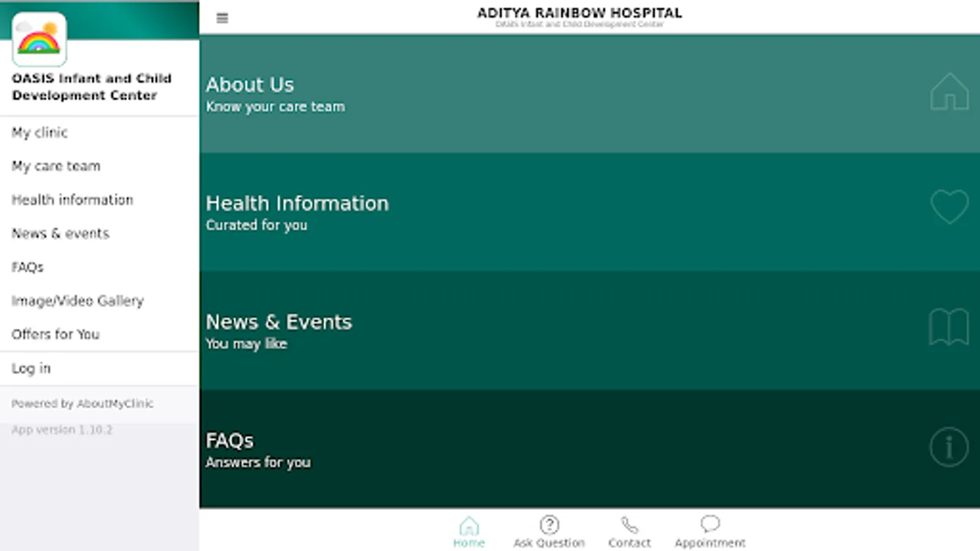Tap the Appointment chat bubble icon
The width and height of the screenshot is (980, 551).
(x=710, y=524)
